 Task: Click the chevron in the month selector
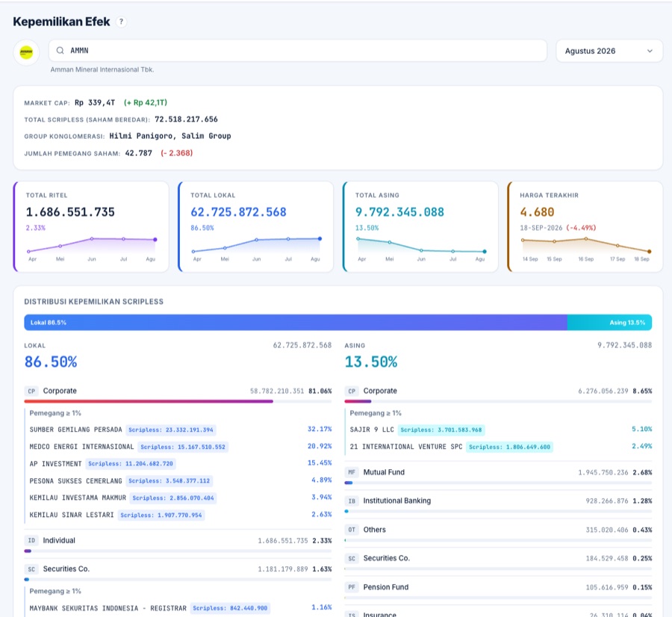[x=650, y=51]
